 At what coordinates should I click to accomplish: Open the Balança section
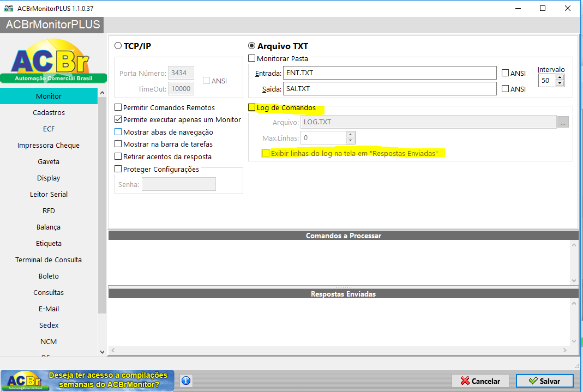coord(49,227)
